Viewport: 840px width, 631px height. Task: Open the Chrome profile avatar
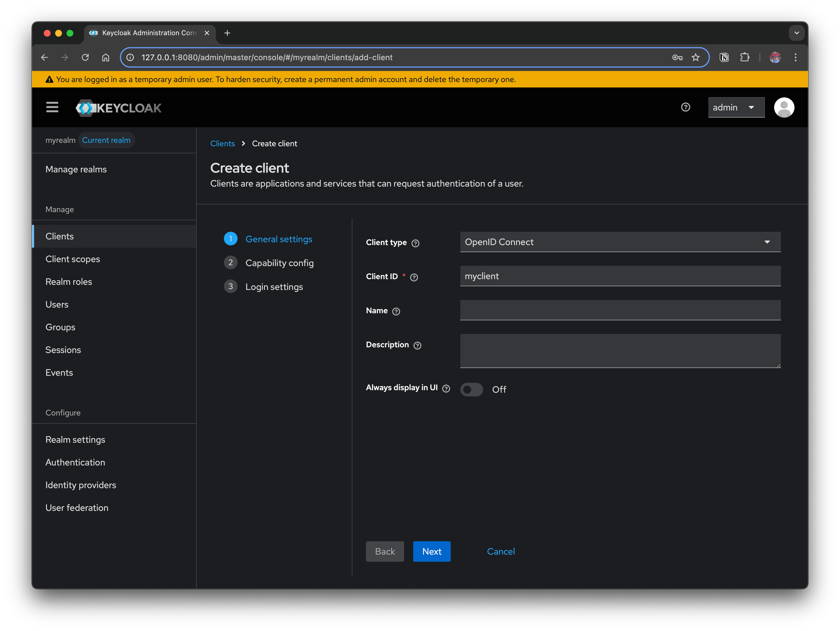pyautogui.click(x=775, y=57)
